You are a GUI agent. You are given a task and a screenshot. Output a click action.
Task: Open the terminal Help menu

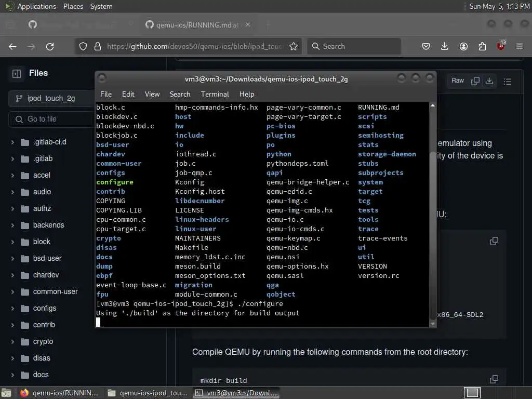tap(247, 95)
